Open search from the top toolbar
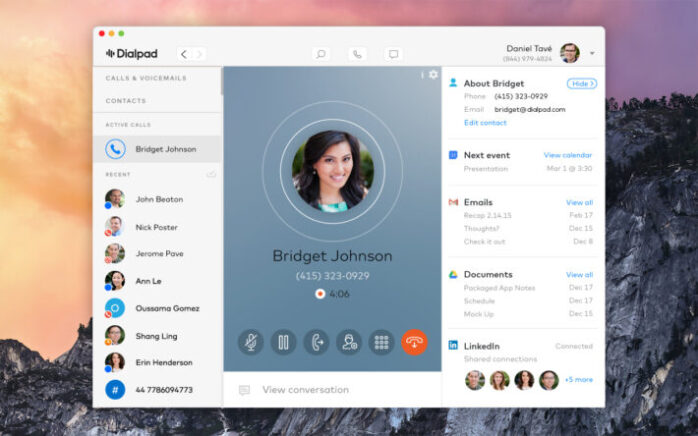This screenshot has width=698, height=436. coord(320,54)
